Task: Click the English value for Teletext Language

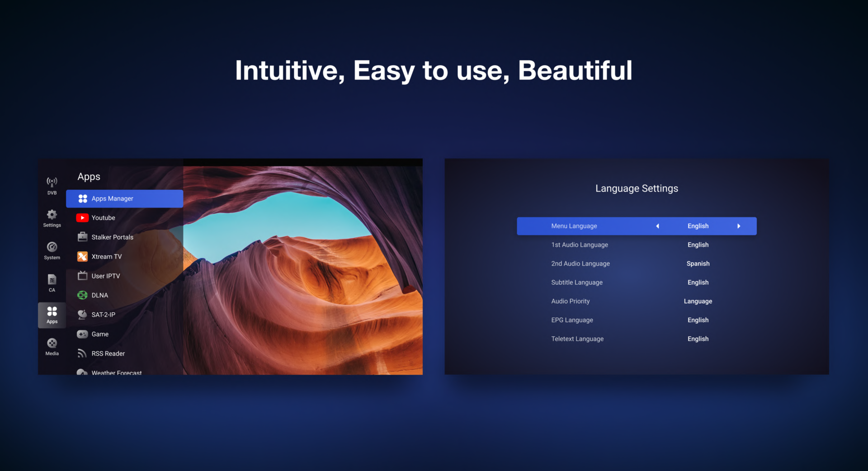Action: [x=698, y=339]
